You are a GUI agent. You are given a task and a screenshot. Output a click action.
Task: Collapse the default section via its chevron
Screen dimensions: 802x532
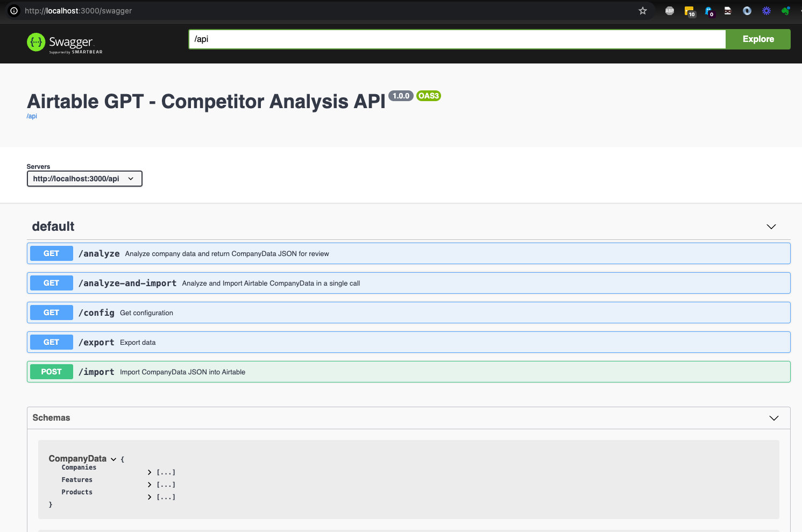click(x=771, y=226)
